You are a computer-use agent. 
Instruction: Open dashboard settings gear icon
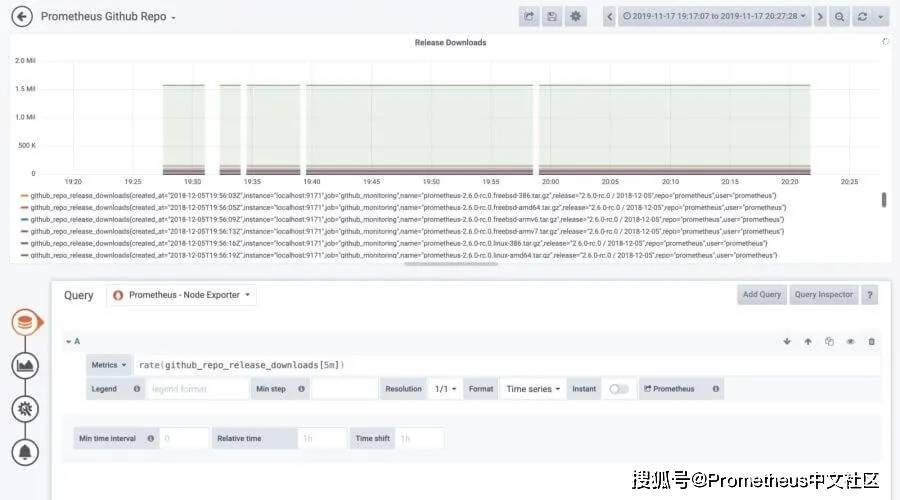coord(576,17)
